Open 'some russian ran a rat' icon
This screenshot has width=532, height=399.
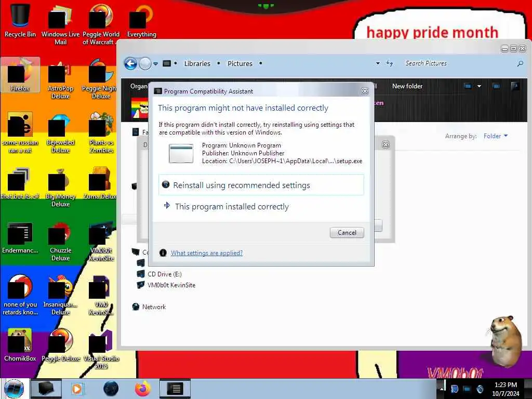tap(20, 133)
